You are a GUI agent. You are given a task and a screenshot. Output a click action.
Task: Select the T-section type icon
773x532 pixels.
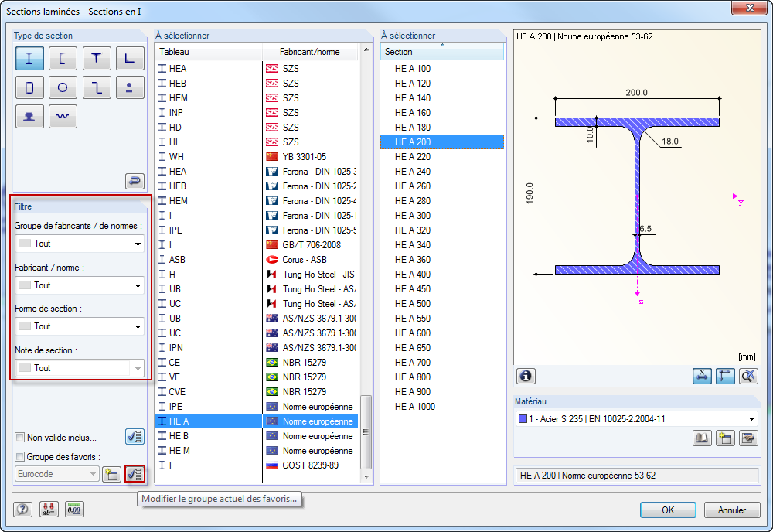tap(97, 59)
